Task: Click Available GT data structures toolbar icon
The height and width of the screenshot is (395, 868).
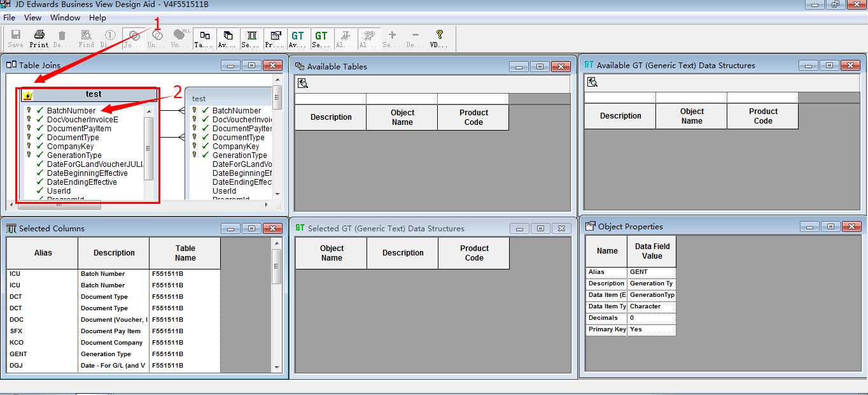Action: pos(298,38)
